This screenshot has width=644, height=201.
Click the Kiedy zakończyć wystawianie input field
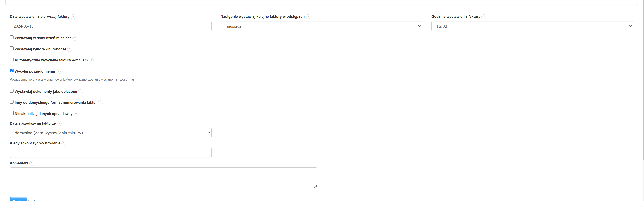(110, 153)
